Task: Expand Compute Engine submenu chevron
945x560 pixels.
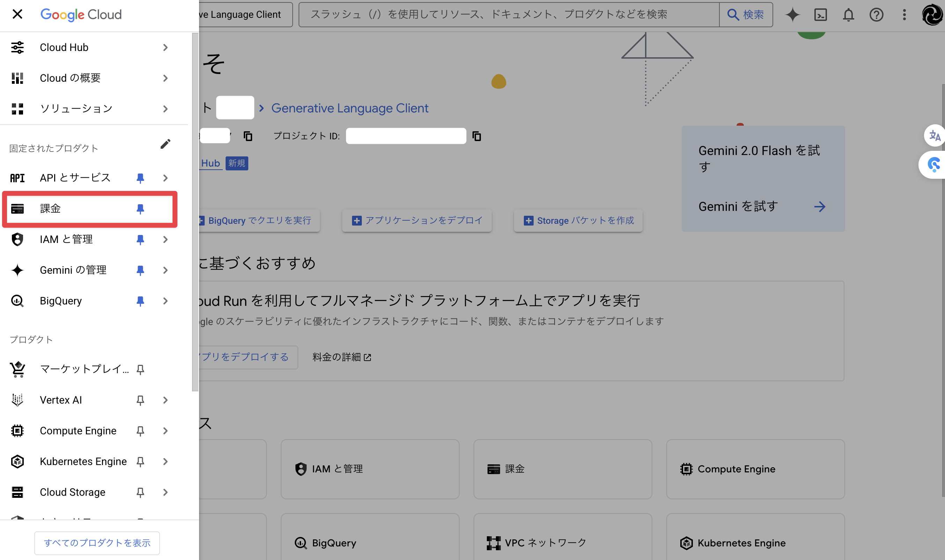Action: point(165,430)
